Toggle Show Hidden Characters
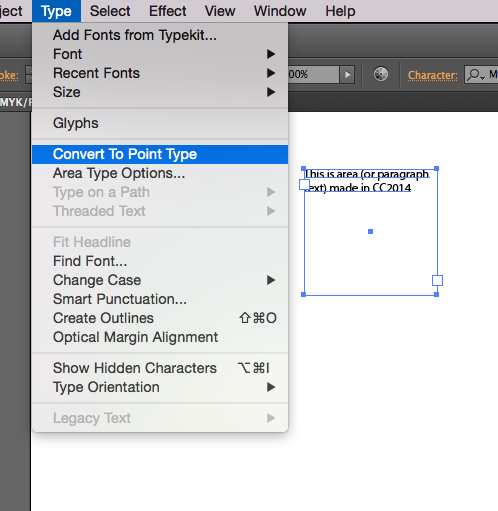 [160, 368]
